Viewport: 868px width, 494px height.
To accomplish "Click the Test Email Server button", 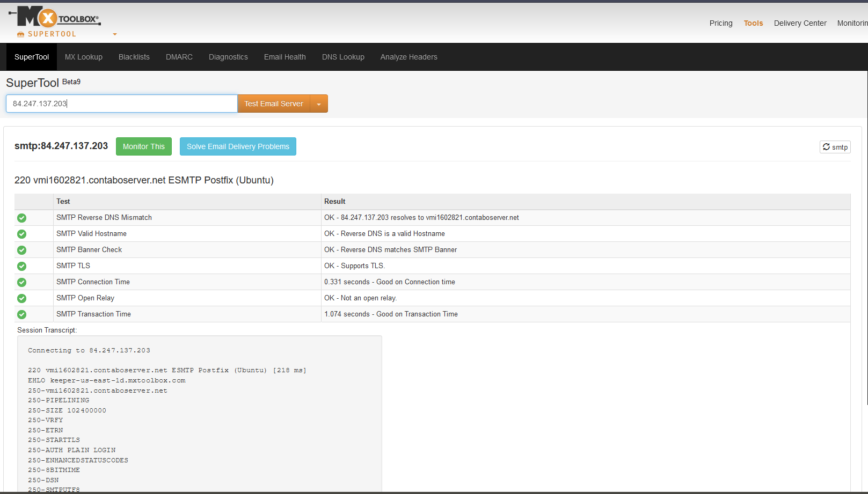I will [274, 104].
